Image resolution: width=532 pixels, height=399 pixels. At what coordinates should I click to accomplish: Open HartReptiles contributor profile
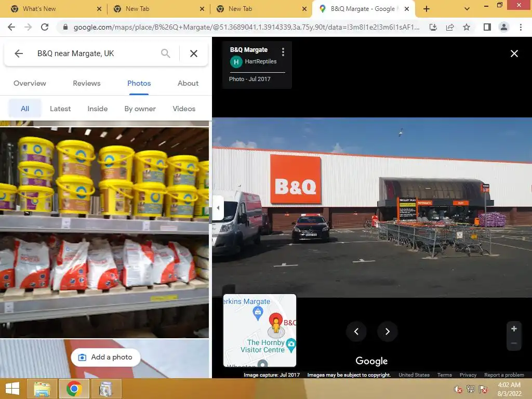tap(261, 61)
